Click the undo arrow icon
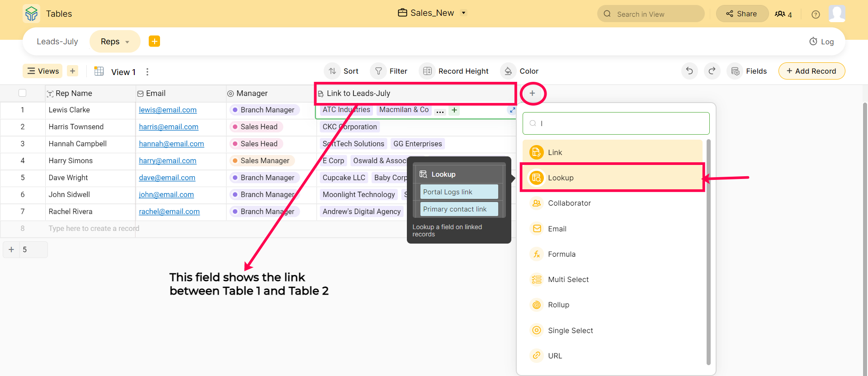Image resolution: width=868 pixels, height=376 pixels. (689, 71)
